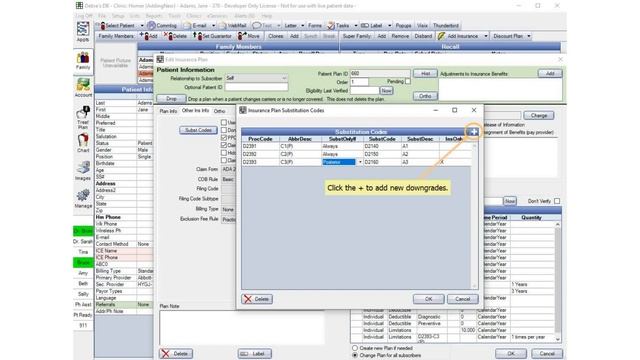
Task: Click the Add Insurance toolbar button
Action: 458,36
